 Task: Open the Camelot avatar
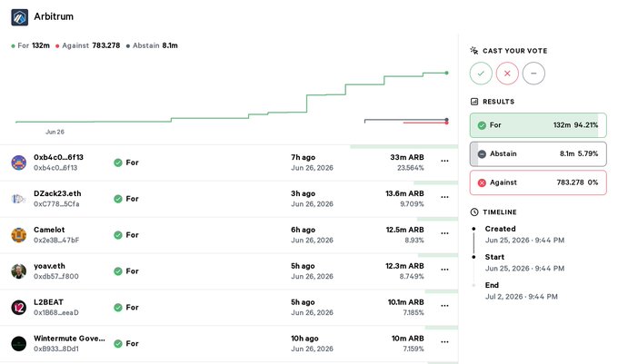(18, 235)
